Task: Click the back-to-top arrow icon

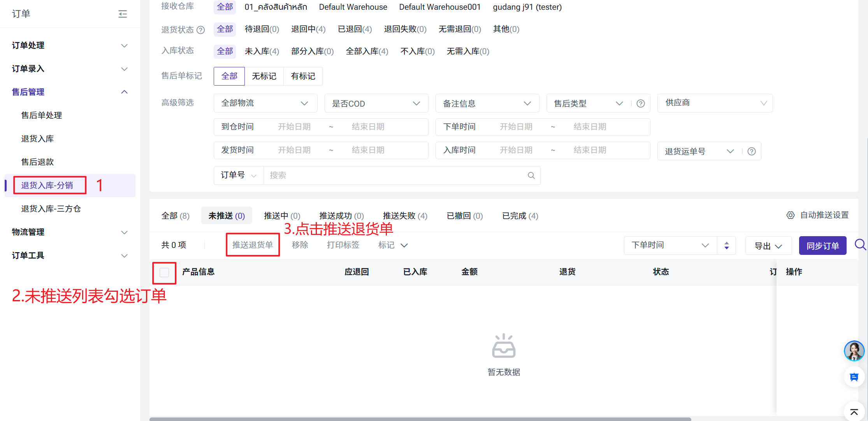Action: click(854, 412)
